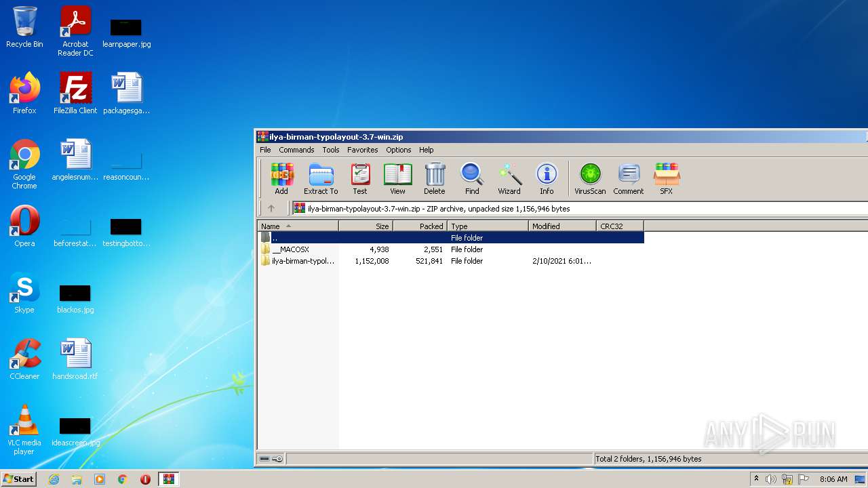This screenshot has height=488, width=868.
Task: Open Windows Media Player from the taskbar
Action: [x=100, y=479]
